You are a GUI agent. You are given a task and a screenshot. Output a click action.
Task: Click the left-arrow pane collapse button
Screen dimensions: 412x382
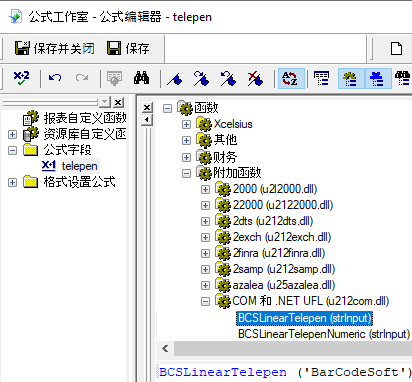coord(147,119)
